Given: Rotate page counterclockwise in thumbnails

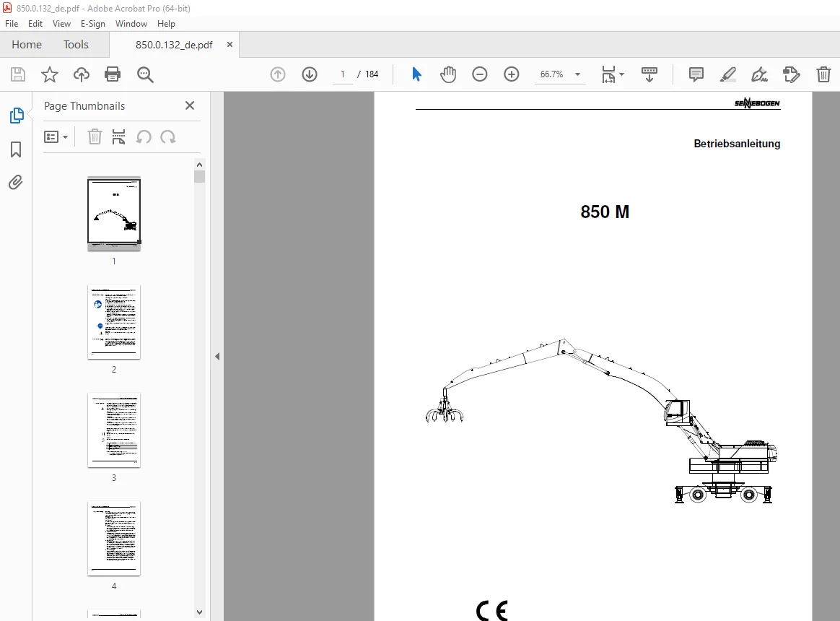Looking at the screenshot, I should click(x=144, y=136).
